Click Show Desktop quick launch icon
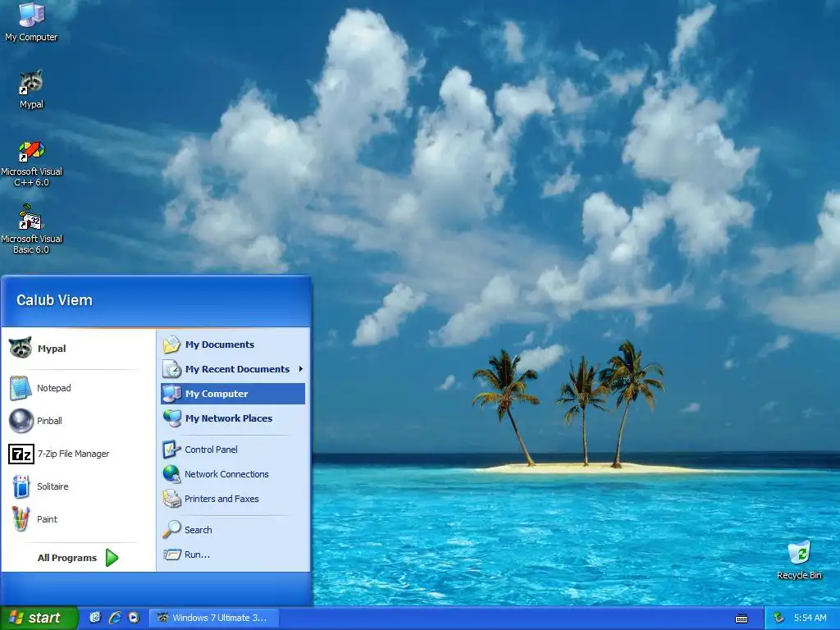This screenshot has width=840, height=630. 95,618
